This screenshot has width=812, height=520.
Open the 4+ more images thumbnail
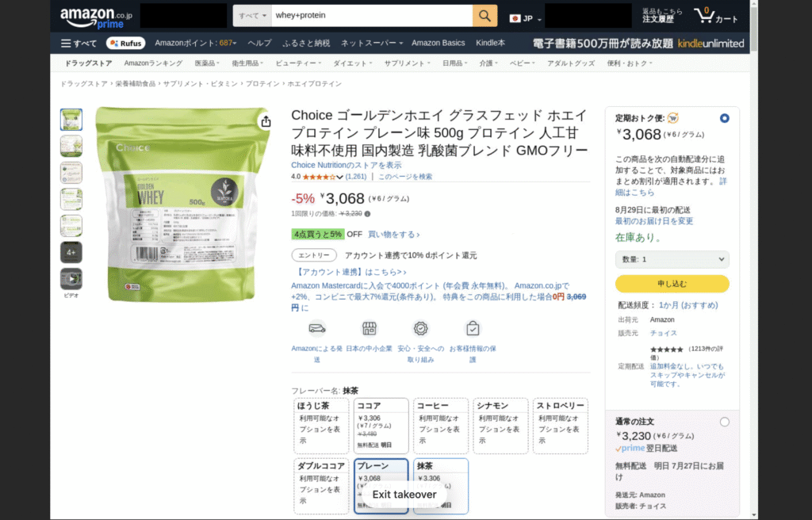tap(71, 252)
